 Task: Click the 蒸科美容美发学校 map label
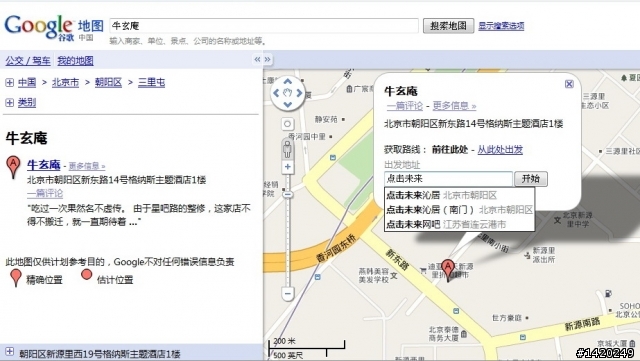(x=374, y=275)
